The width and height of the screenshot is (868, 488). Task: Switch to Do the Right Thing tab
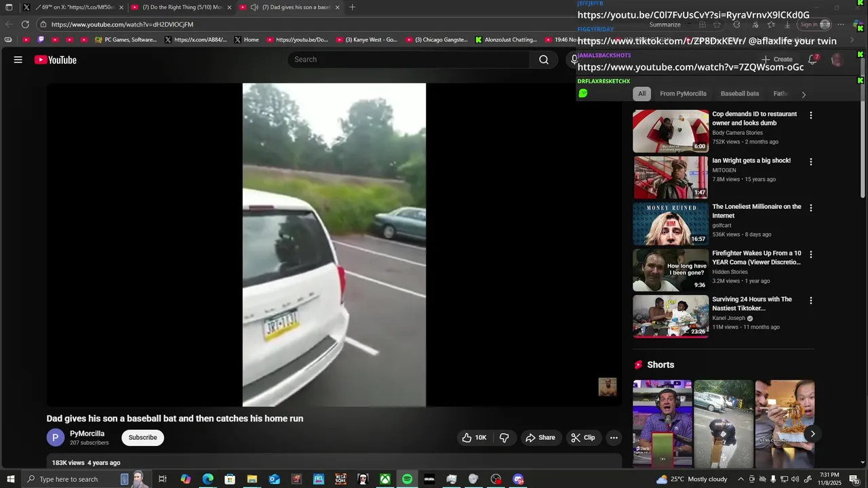(180, 7)
